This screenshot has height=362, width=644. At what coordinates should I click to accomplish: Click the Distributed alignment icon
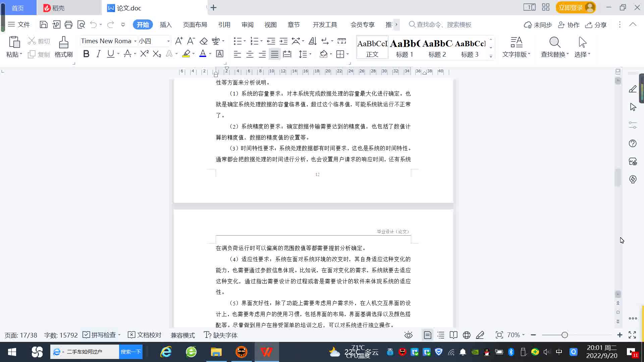point(287,54)
